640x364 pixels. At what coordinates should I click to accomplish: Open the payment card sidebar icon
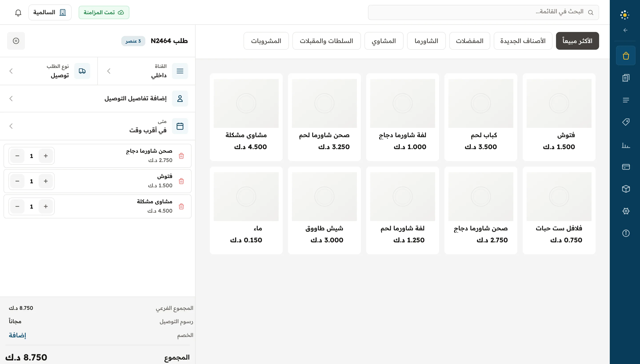(626, 167)
